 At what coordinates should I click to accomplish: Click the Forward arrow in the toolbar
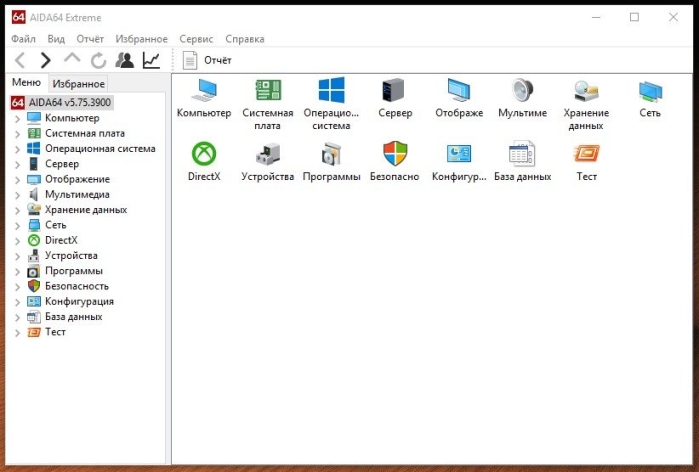pyautogui.click(x=45, y=60)
